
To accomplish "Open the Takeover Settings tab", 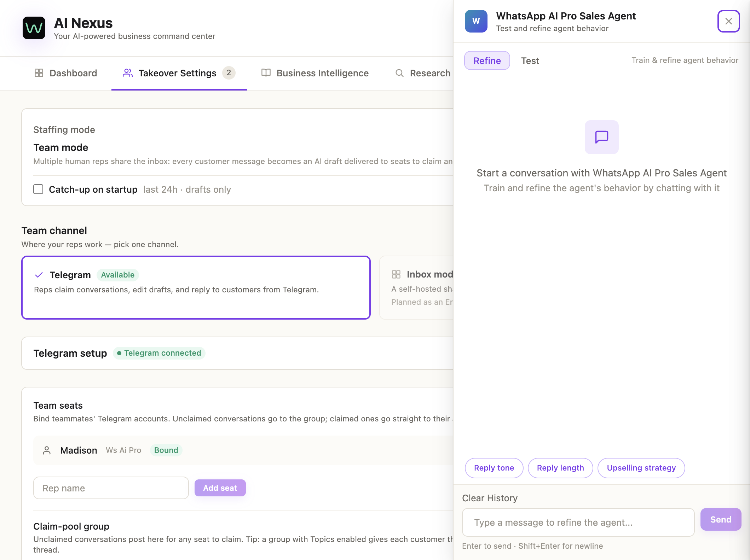I will coord(179,73).
